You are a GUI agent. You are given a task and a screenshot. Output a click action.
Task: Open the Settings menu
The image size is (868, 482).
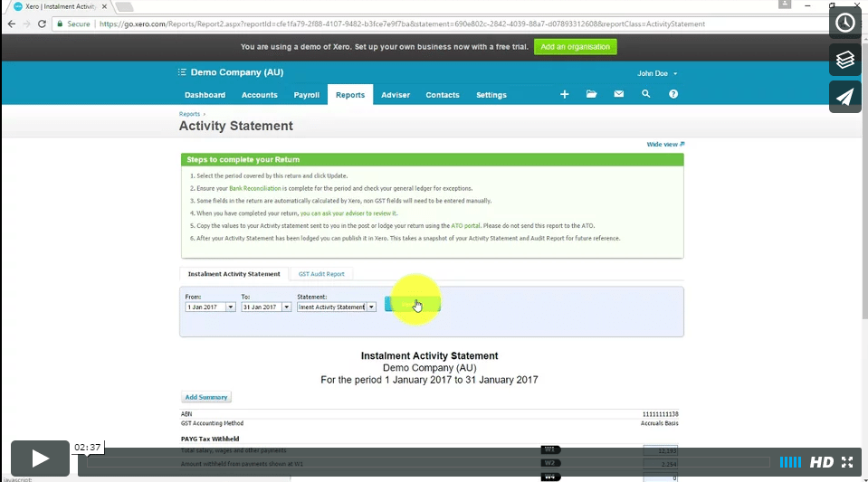tap(491, 95)
